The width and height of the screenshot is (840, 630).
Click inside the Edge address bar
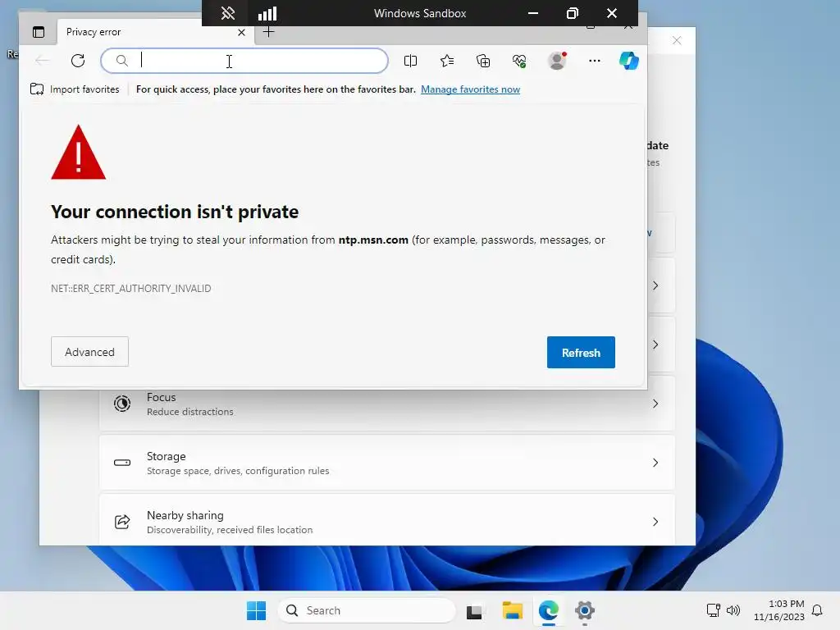(x=244, y=61)
